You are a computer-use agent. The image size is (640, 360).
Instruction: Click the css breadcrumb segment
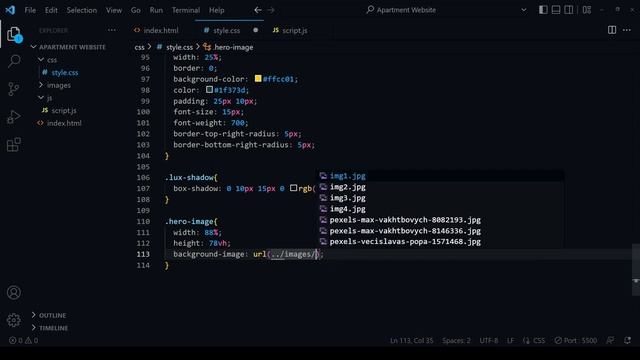pos(140,47)
